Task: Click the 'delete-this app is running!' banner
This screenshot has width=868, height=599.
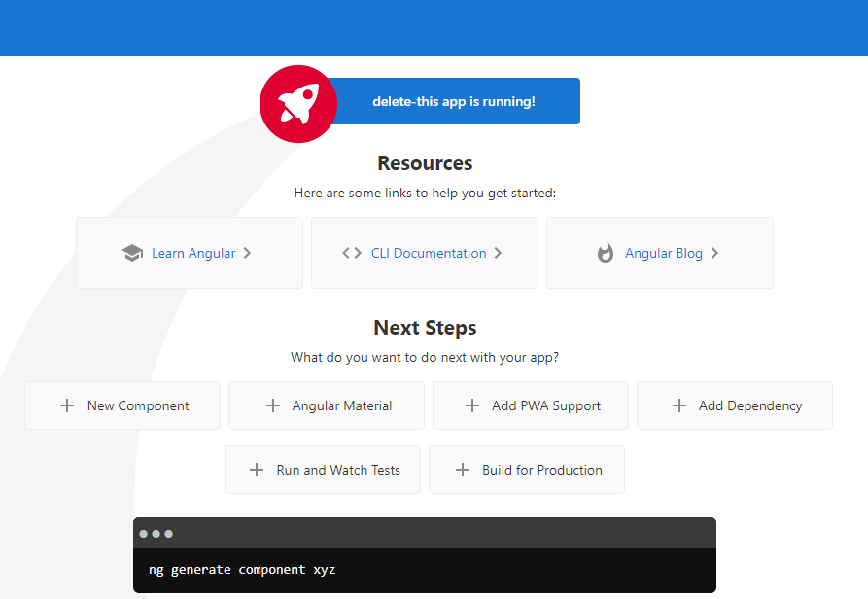Action: pyautogui.click(x=453, y=101)
